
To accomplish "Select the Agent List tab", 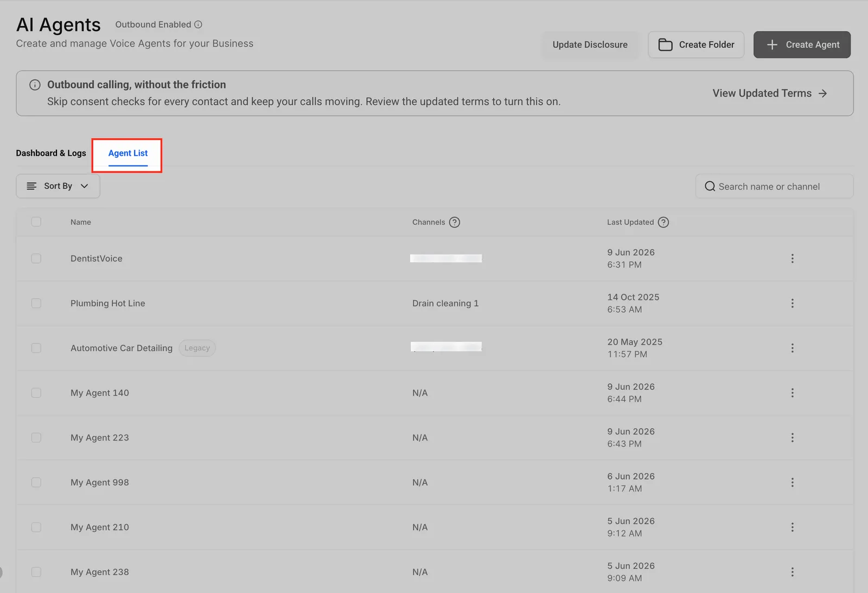I will click(128, 154).
